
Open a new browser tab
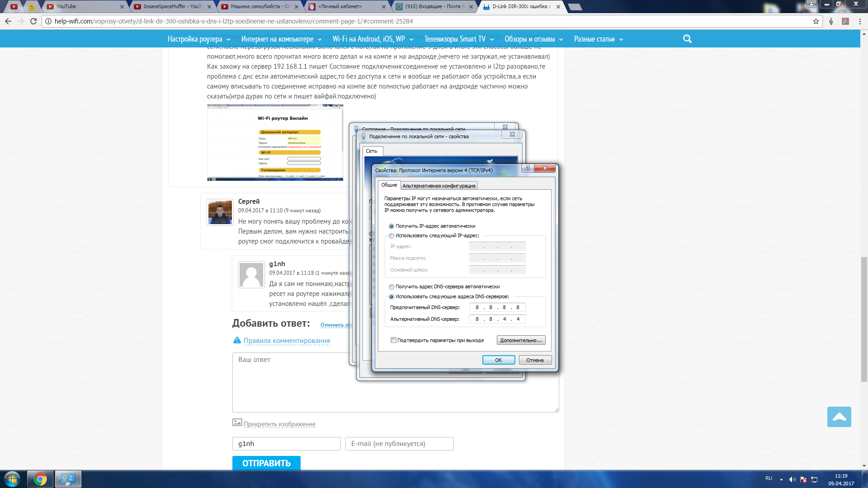575,7
